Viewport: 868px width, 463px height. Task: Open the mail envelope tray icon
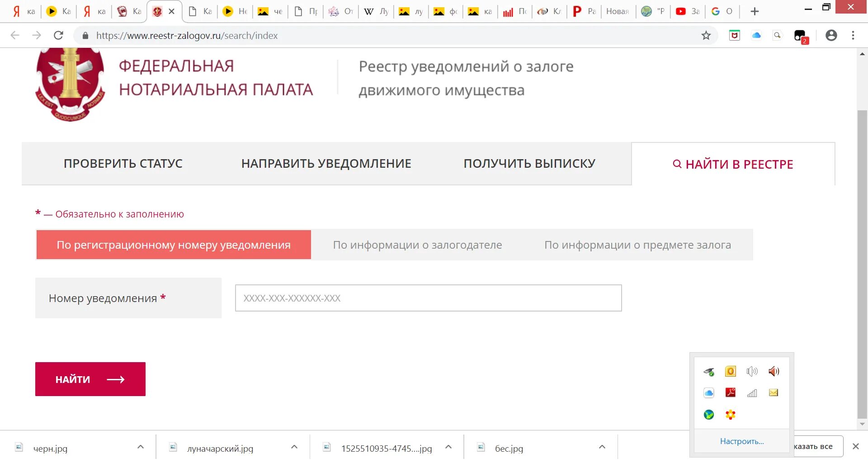point(774,392)
